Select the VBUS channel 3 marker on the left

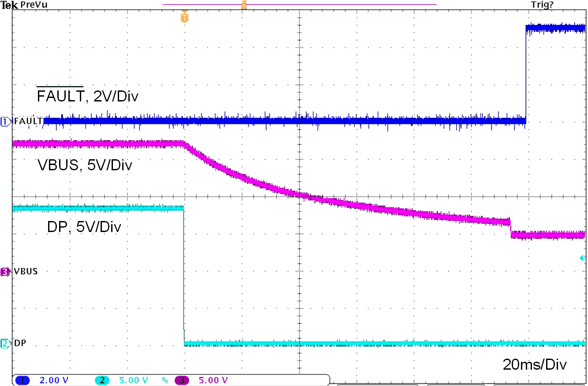[4, 271]
